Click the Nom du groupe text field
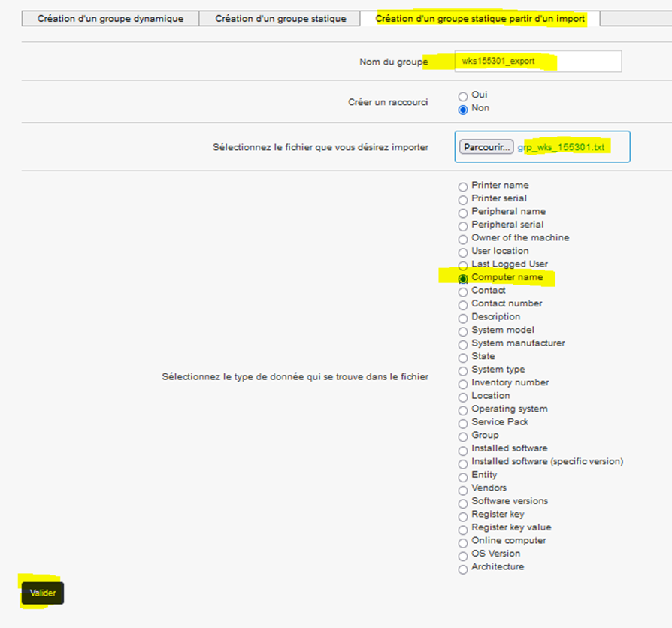This screenshot has height=628, width=672. click(538, 62)
